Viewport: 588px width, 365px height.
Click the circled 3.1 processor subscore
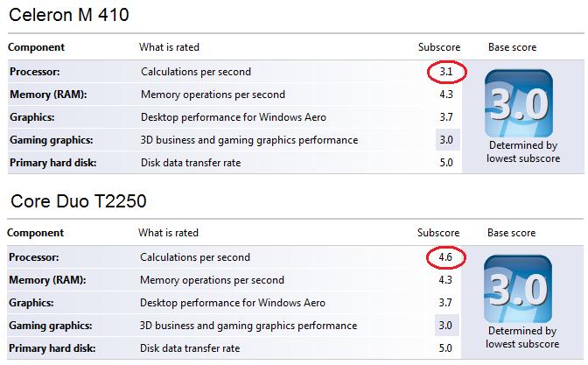446,72
